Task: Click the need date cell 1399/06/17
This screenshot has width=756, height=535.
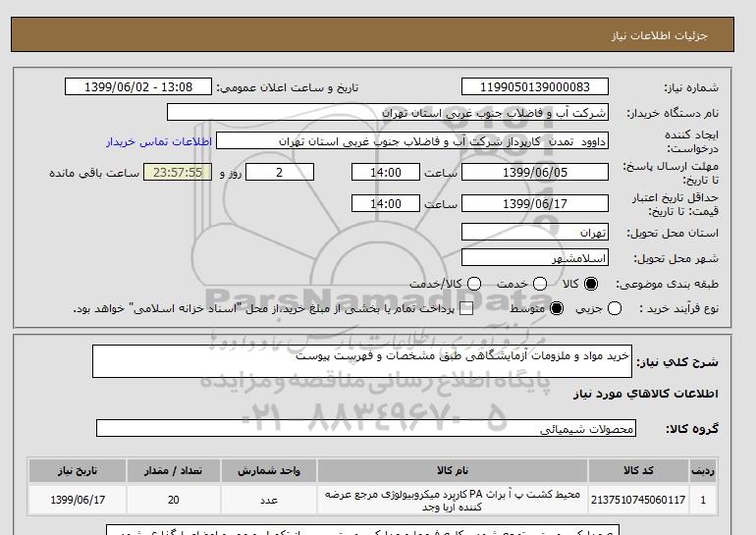Action: [78, 500]
